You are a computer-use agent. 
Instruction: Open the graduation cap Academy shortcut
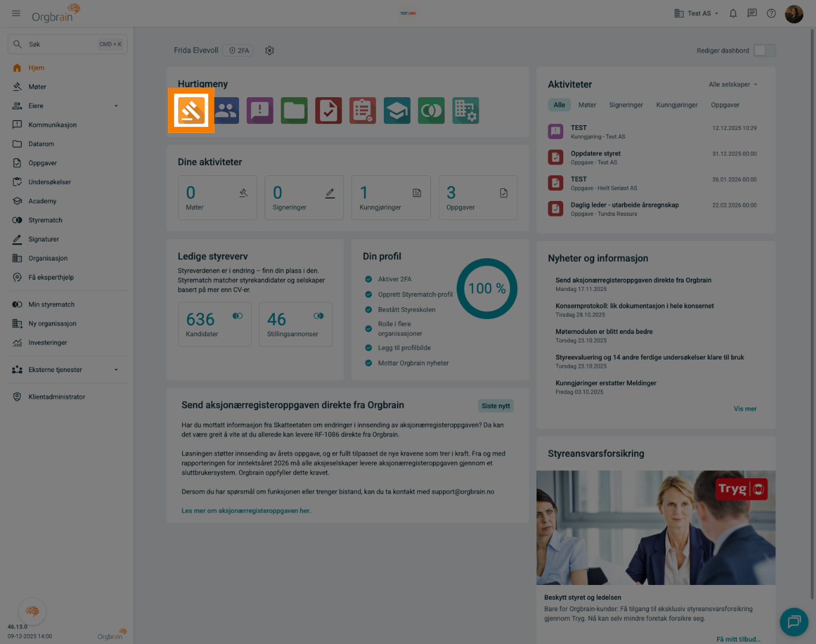[397, 111]
